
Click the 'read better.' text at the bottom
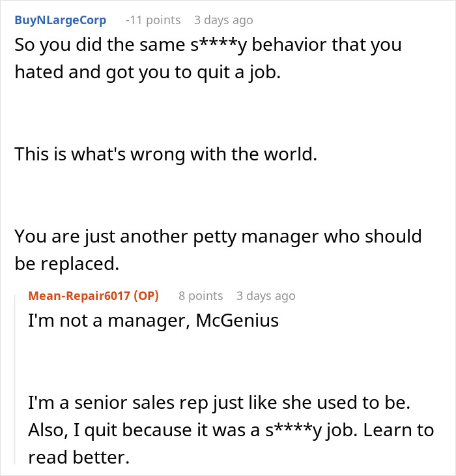[79, 457]
